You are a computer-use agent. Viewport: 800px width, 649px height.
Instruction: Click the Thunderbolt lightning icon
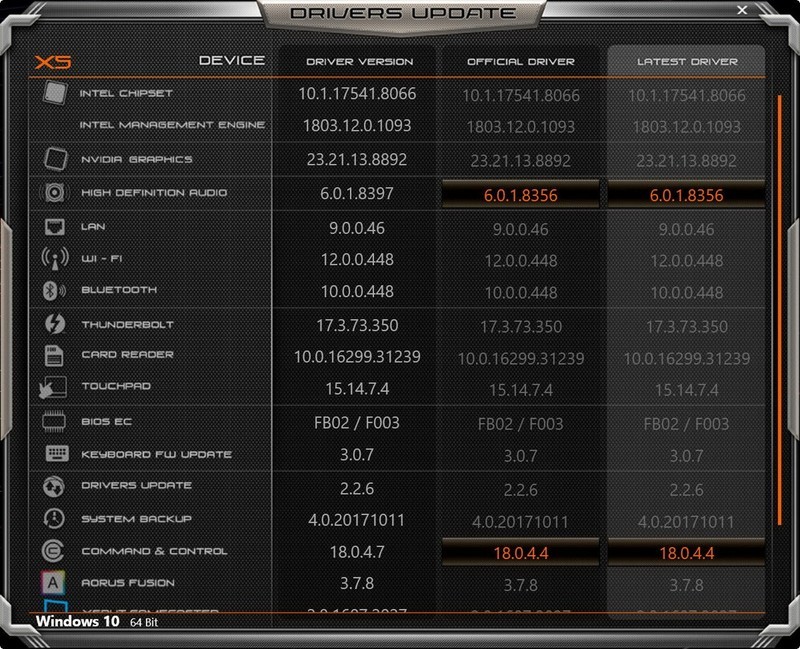tap(55, 324)
